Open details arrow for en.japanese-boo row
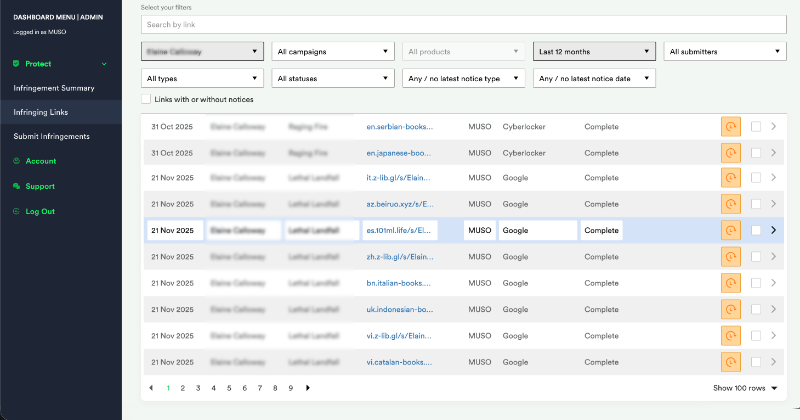 point(773,153)
